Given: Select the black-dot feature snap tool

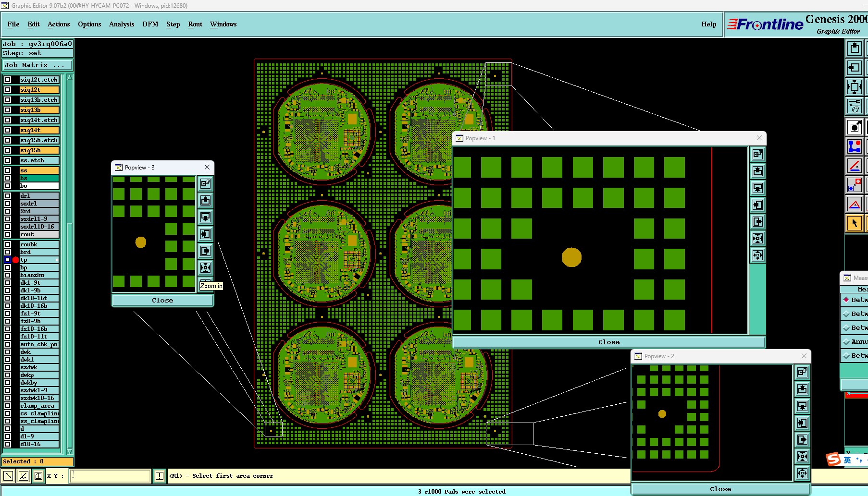Looking at the screenshot, I should [854, 127].
